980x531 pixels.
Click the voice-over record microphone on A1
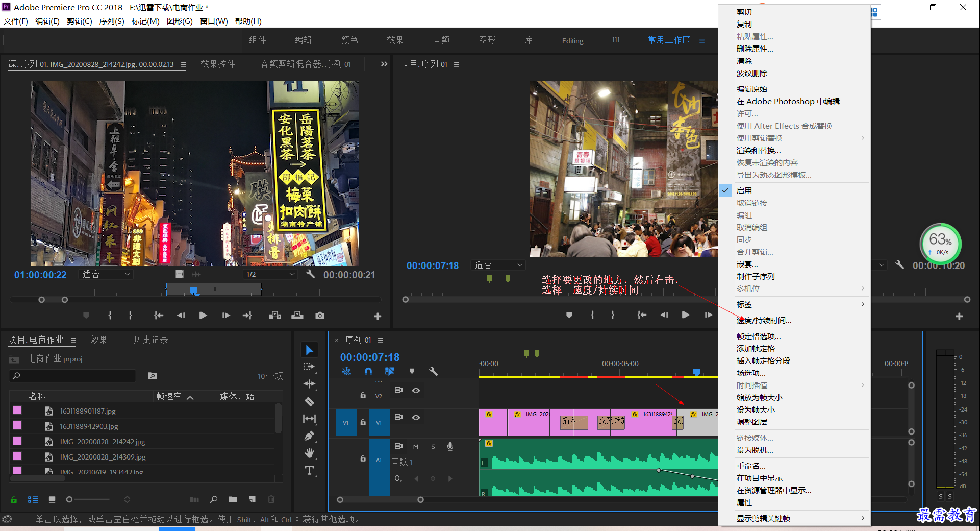point(450,446)
